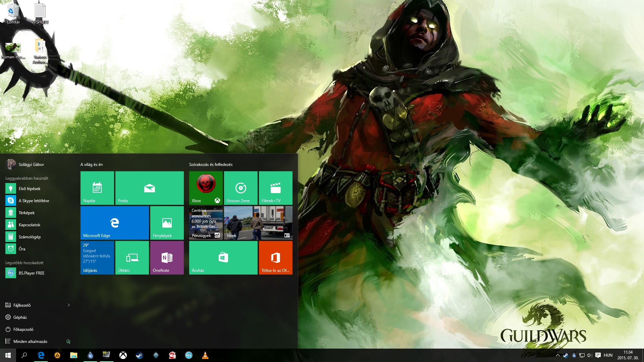
Task: Open the Időjárás weather tile
Action: point(97,258)
